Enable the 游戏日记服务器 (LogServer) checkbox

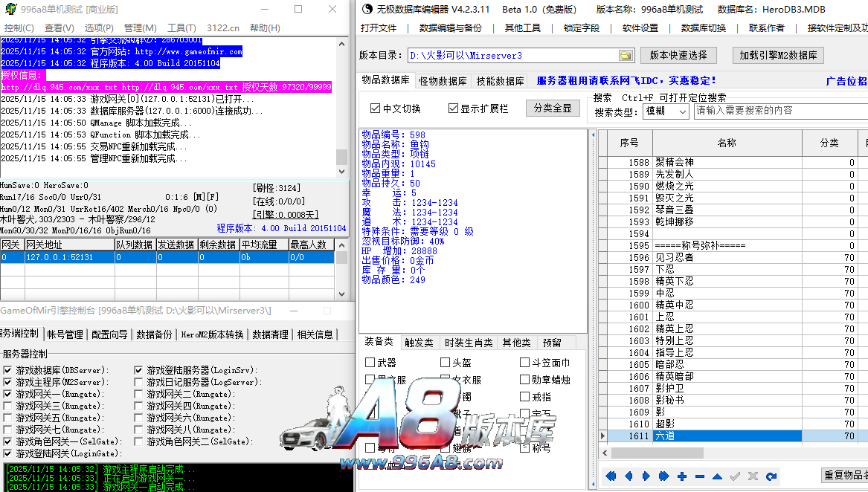(x=139, y=382)
